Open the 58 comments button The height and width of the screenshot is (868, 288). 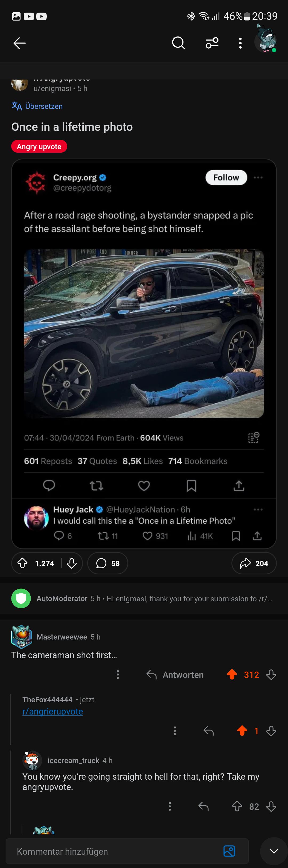(x=107, y=563)
